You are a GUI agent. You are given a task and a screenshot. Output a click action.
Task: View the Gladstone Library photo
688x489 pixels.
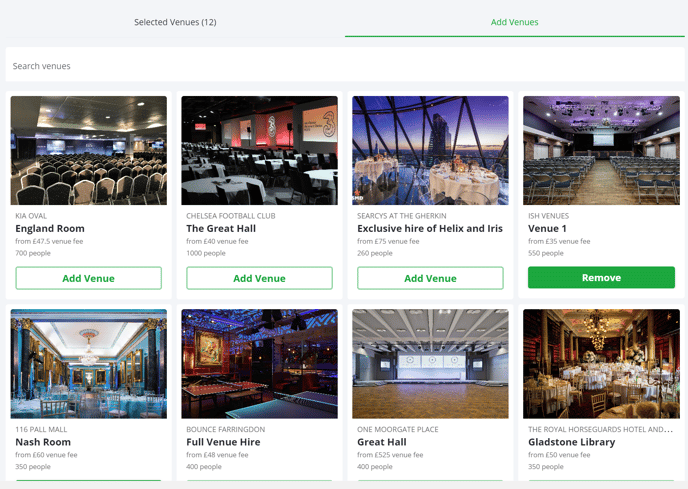[x=601, y=364]
